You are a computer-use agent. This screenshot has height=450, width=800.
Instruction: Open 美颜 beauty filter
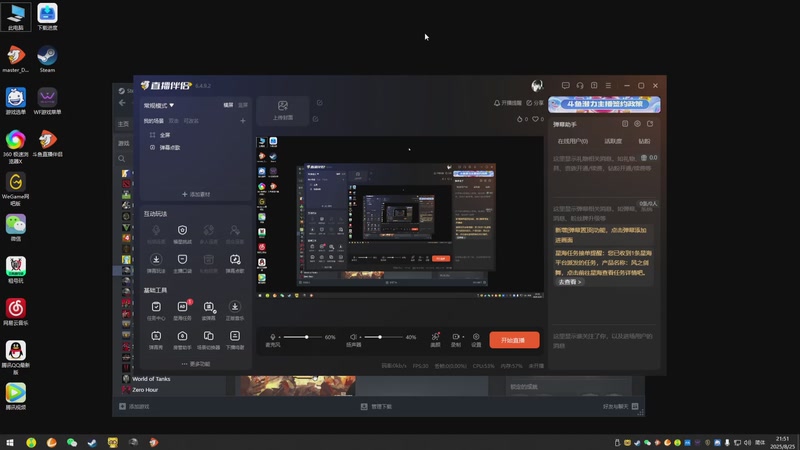point(435,340)
